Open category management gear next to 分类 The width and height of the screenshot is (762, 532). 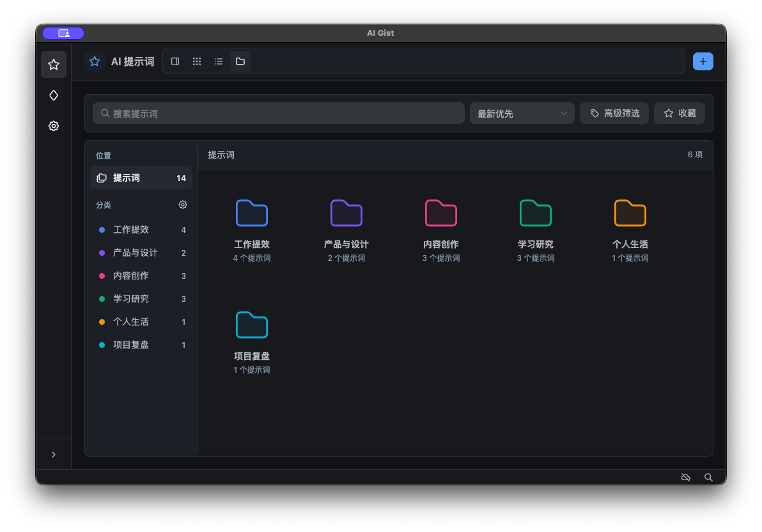tap(183, 205)
